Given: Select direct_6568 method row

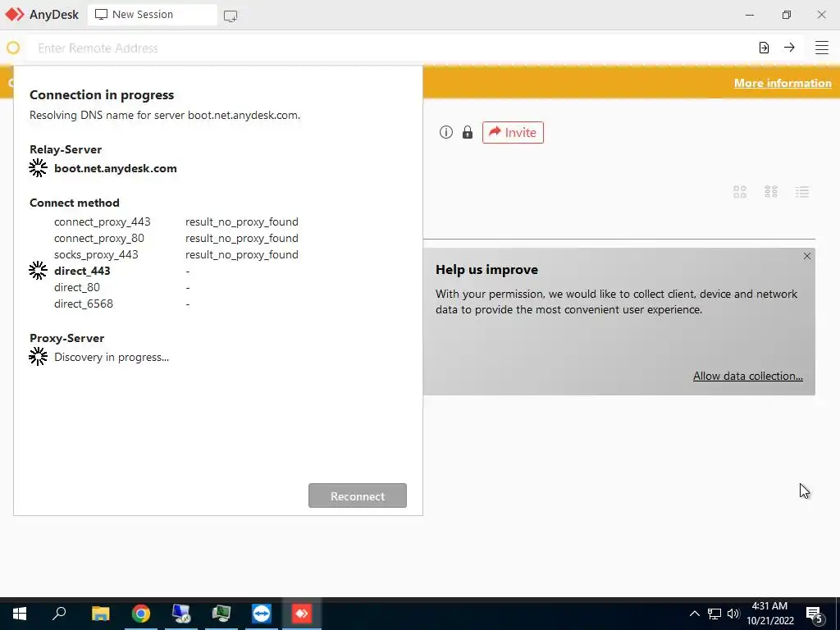Looking at the screenshot, I should (x=121, y=304).
